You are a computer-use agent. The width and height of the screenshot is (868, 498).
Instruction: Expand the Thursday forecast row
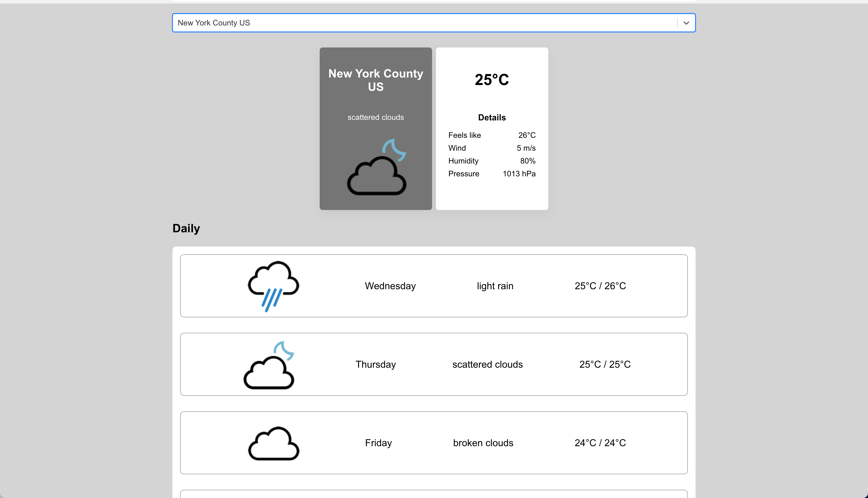tap(433, 364)
